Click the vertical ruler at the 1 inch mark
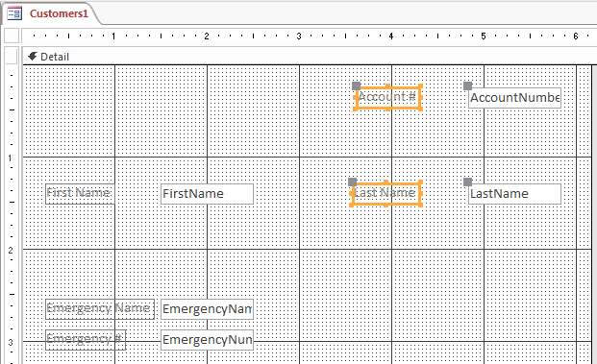This screenshot has width=597, height=364. coord(11,158)
